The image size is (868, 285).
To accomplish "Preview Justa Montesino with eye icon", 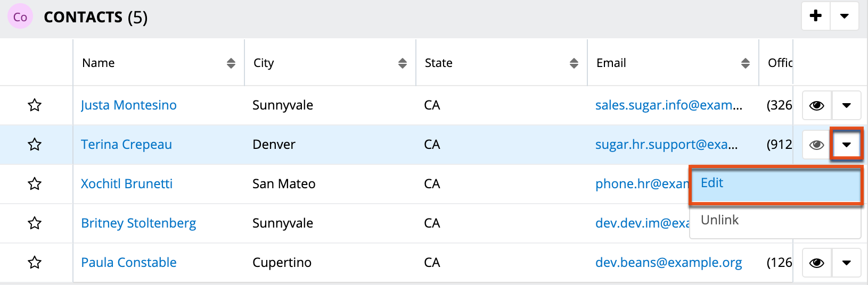I will [816, 105].
